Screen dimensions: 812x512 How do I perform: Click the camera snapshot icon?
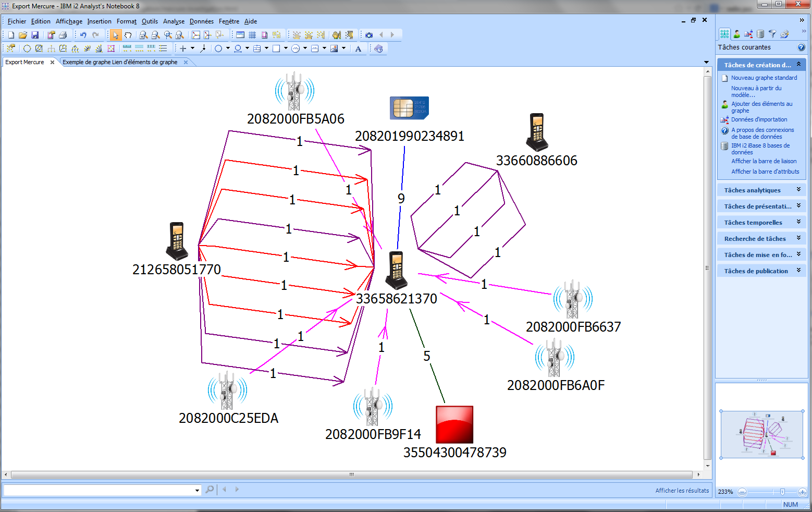tap(369, 35)
